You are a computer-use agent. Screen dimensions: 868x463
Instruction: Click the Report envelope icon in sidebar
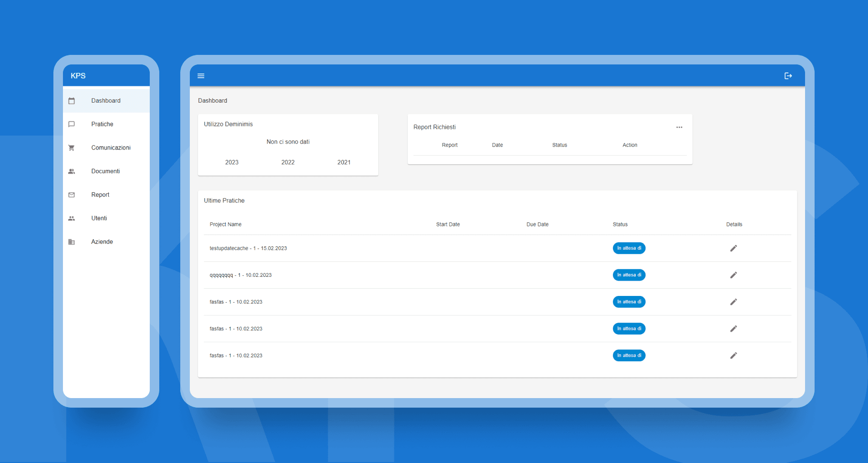tap(72, 195)
